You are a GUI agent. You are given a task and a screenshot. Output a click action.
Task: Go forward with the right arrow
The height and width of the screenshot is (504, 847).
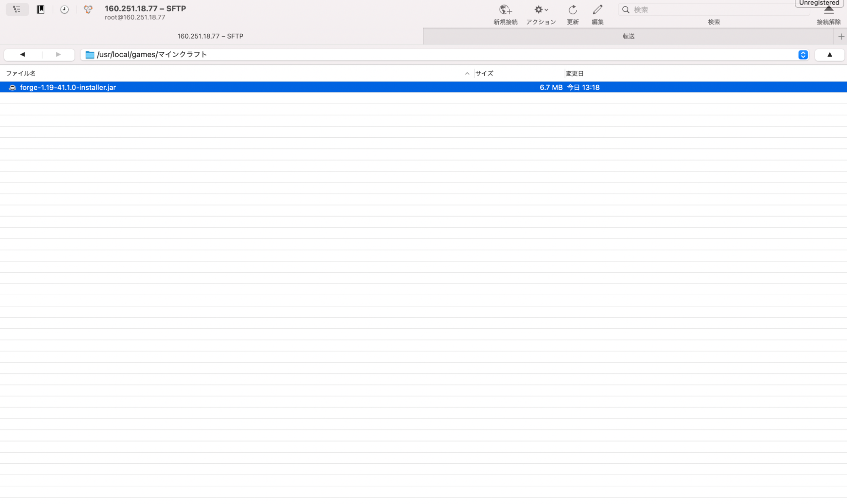pyautogui.click(x=58, y=55)
